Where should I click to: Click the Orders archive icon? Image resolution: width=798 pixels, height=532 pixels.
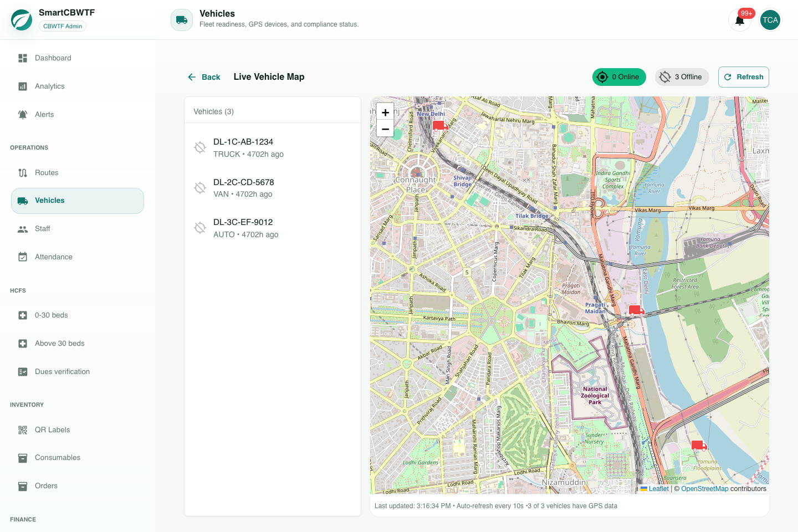[23, 486]
